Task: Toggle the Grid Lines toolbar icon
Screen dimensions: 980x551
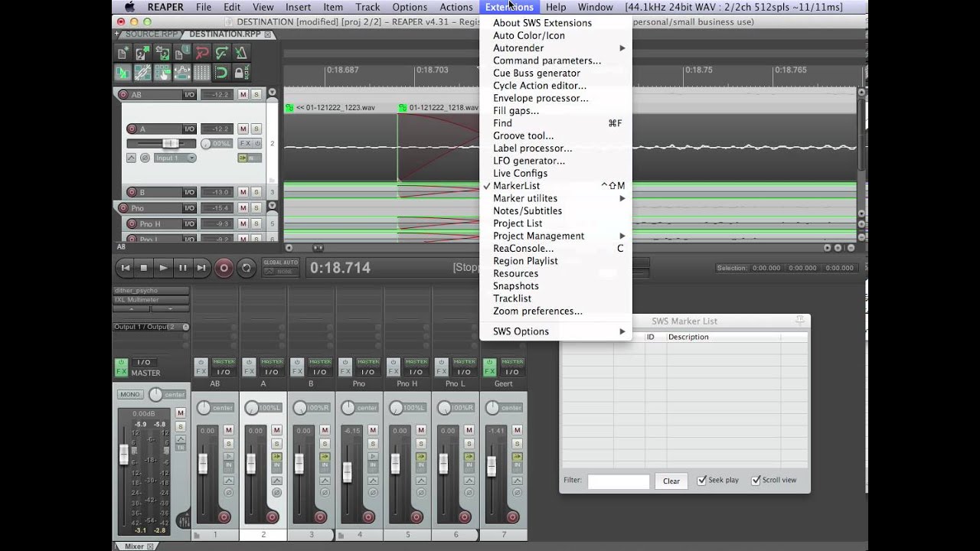Action: (202, 73)
